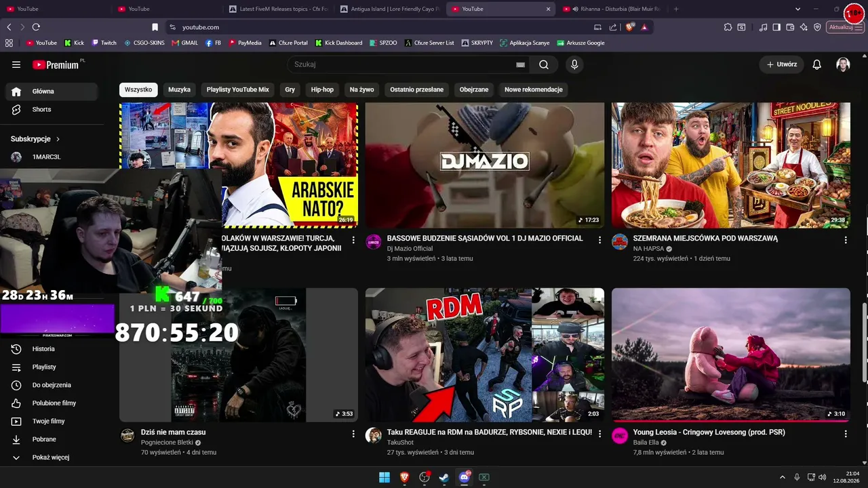Open the browser tab search dropdown arrow
Image resolution: width=868 pixels, height=488 pixels.
pos(797,9)
